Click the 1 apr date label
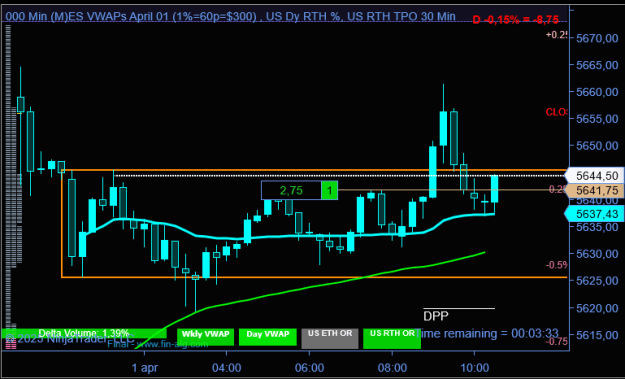Viewport: 625px width, 379px height. pyautogui.click(x=145, y=367)
